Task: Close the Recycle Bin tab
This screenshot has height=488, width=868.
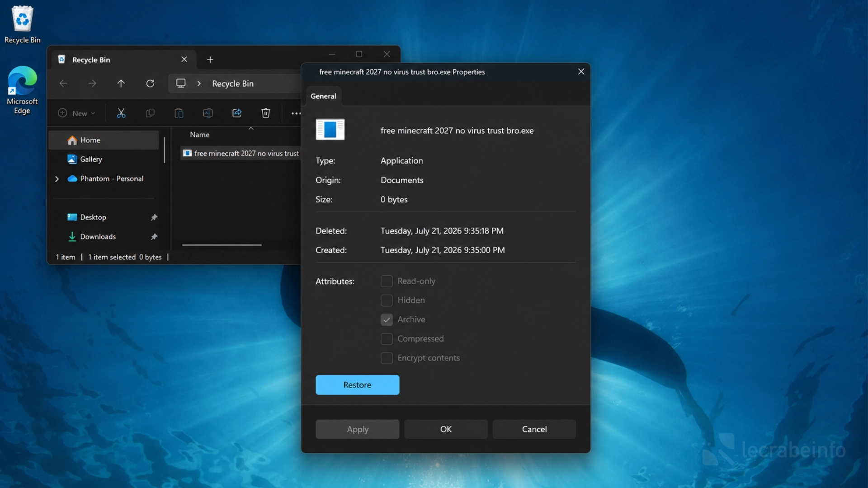Action: click(184, 59)
